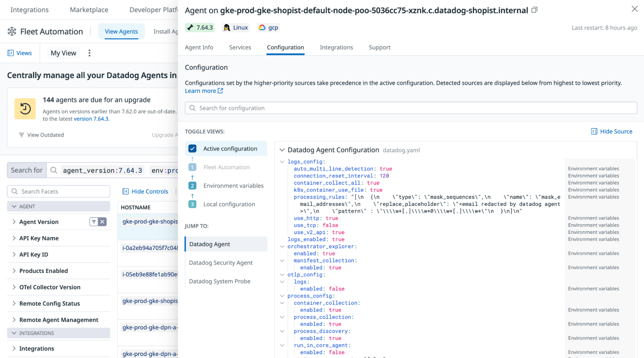Viewport: 644px width, 358px height.
Task: Toggle Fleet Automation source view
Action: (226, 167)
